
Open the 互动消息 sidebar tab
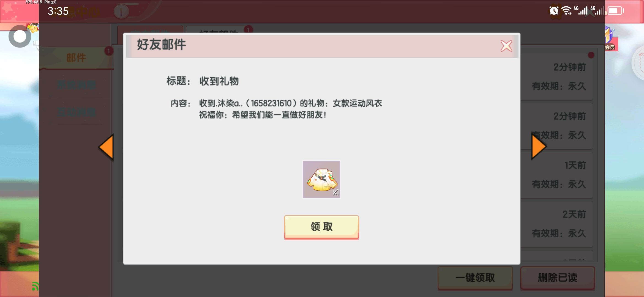point(76,112)
